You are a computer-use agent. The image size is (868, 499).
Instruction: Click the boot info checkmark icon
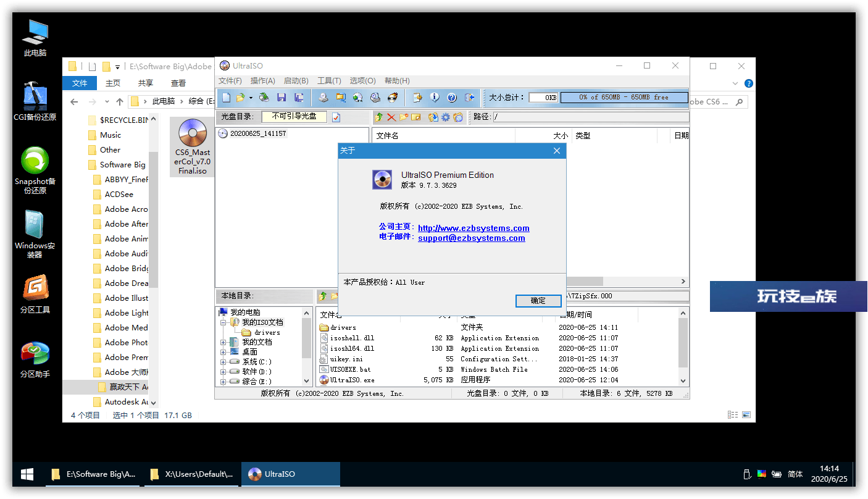(336, 117)
